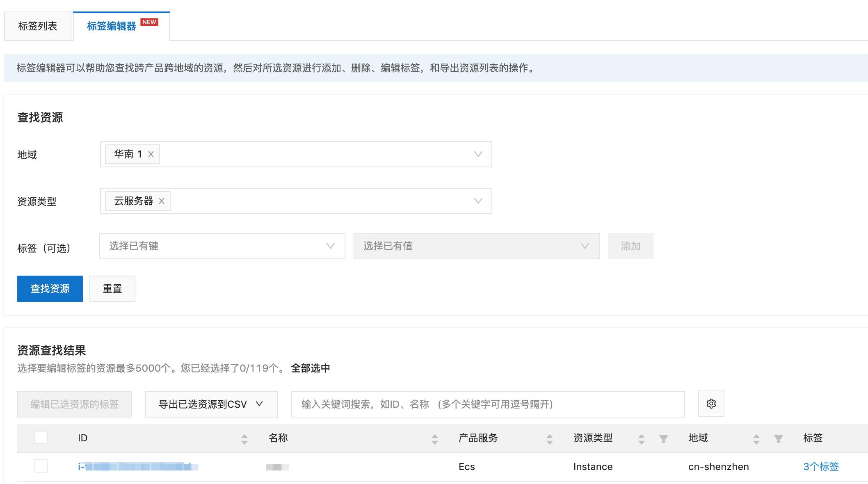This screenshot has width=868, height=484.
Task: Open the 选择已有值 tag value dropdown
Action: coord(476,246)
